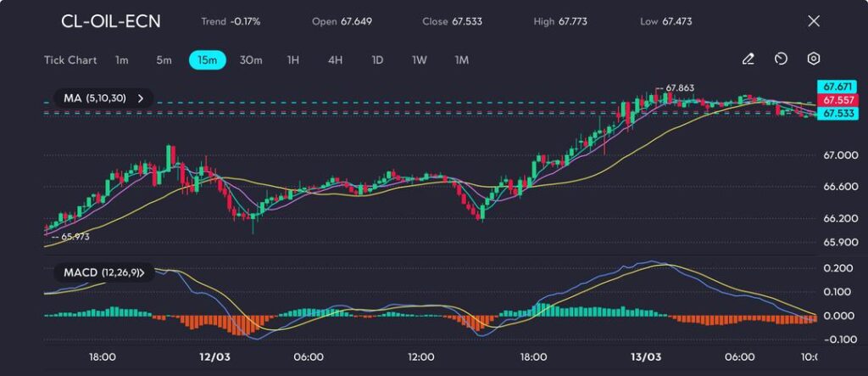
Task: Select the 1M monthly timeframe
Action: point(462,60)
